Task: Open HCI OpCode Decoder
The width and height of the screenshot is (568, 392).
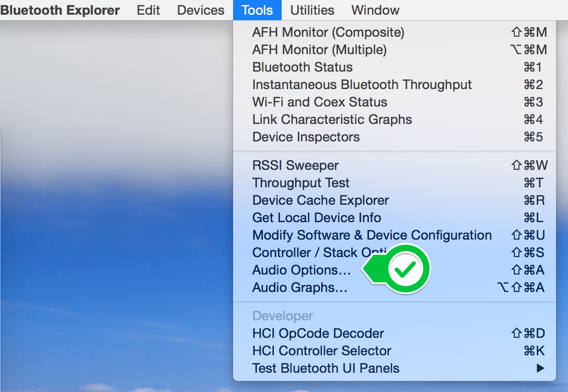Action: (x=395, y=333)
